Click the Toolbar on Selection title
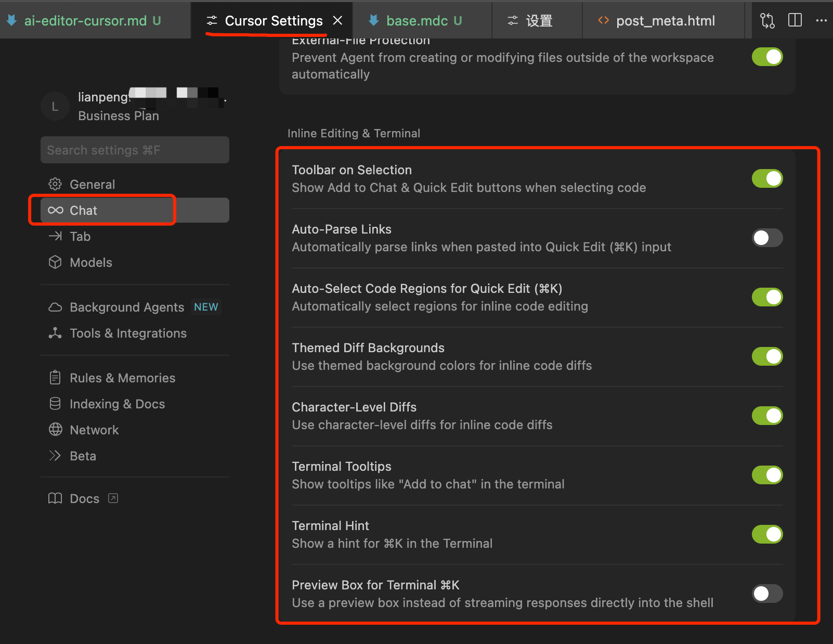833x644 pixels. coord(352,170)
